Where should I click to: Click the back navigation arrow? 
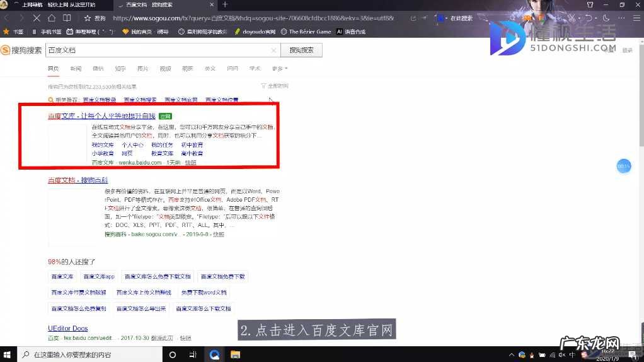click(x=6, y=18)
